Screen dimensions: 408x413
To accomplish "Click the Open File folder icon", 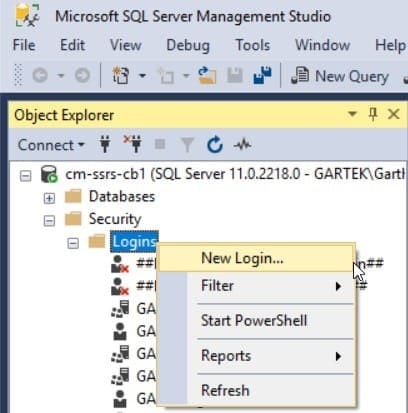I will click(207, 75).
